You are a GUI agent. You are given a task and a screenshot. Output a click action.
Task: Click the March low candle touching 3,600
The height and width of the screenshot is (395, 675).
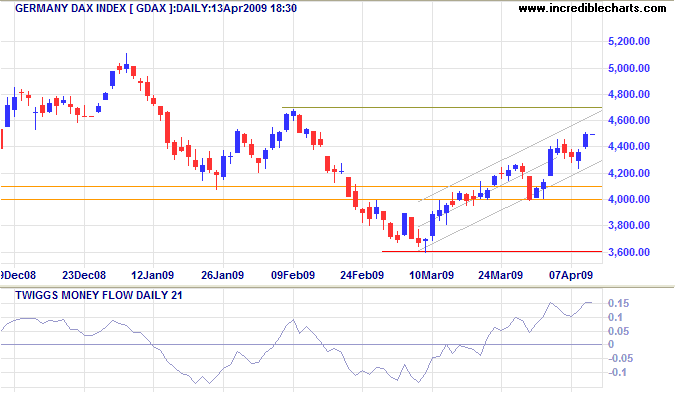point(425,245)
